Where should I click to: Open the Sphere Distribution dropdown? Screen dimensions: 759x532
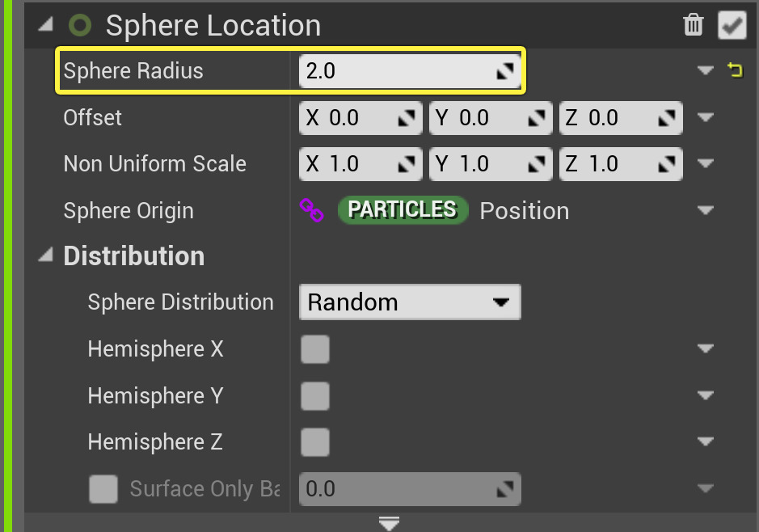click(410, 302)
